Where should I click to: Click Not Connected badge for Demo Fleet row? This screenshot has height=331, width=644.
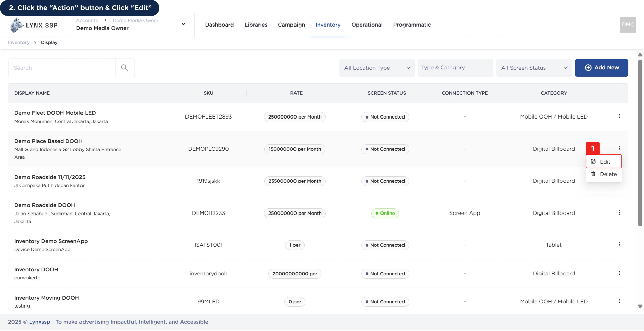(385, 117)
